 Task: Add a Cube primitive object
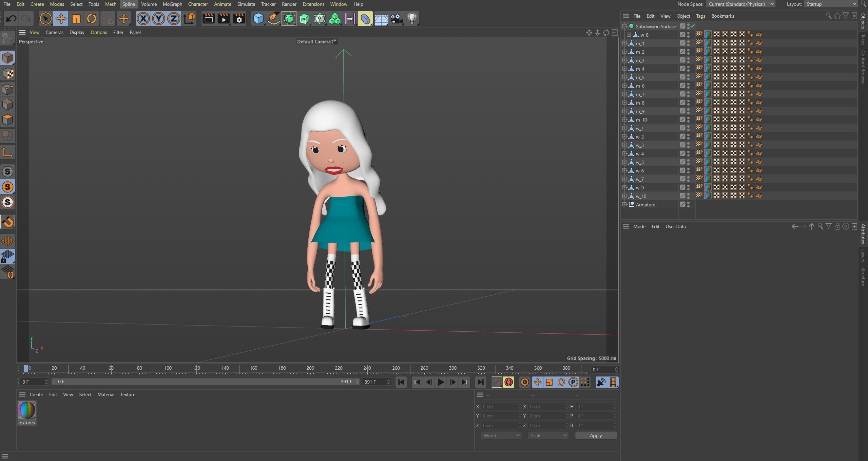[258, 19]
